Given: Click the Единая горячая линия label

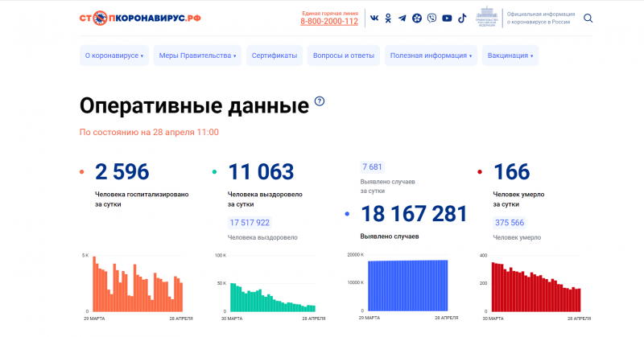Looking at the screenshot, I should 330,13.
